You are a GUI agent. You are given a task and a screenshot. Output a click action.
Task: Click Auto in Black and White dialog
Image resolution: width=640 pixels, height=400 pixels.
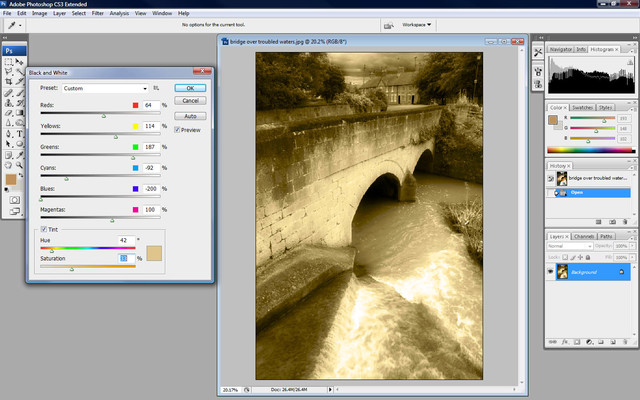tap(190, 116)
